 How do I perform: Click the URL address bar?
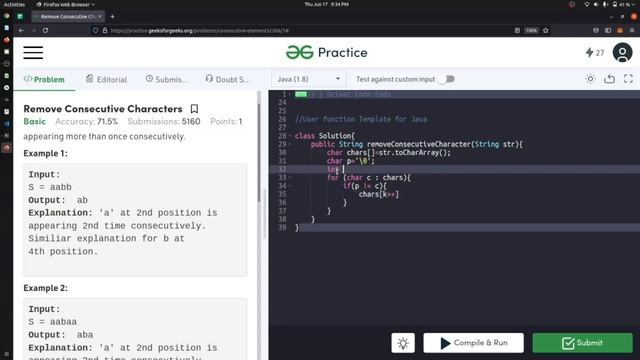(302, 30)
